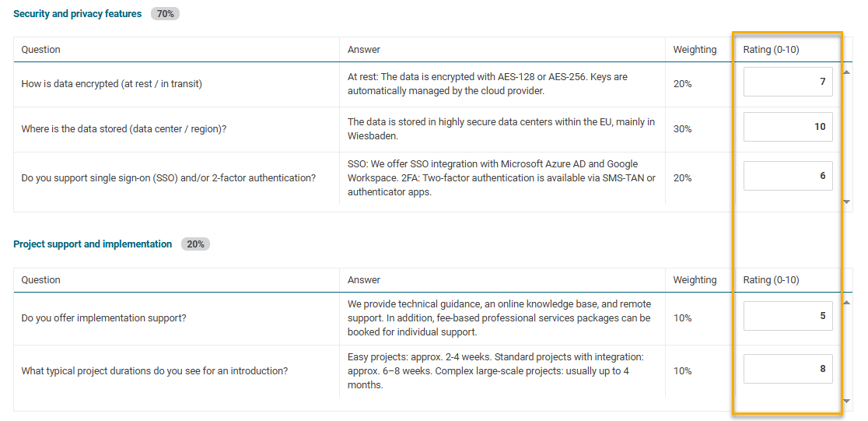
Task: Click the up arrow of the security table scrollbar
Action: tap(847, 72)
